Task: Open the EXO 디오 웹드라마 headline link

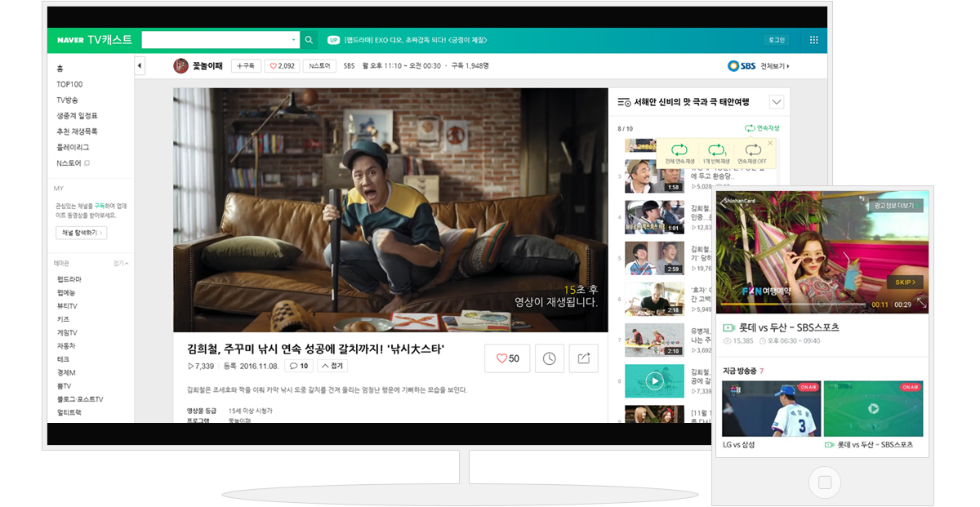Action: point(416,40)
